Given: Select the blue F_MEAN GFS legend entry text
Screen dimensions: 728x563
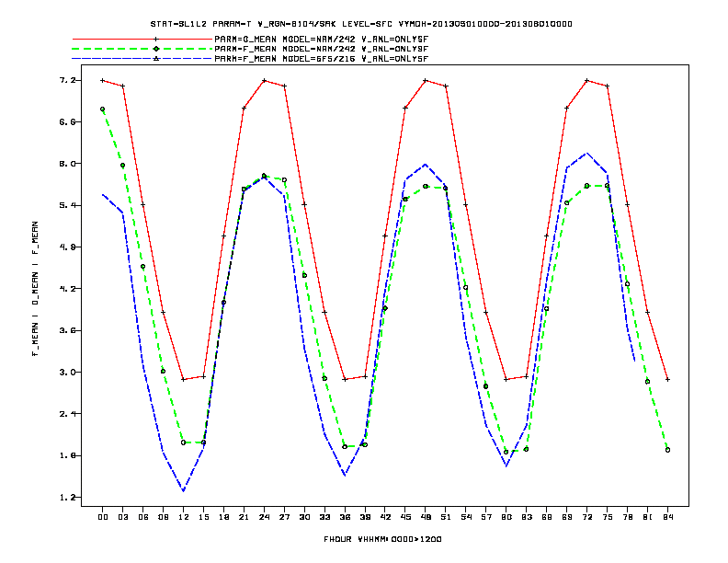Looking at the screenshot, I should click(x=322, y=59).
